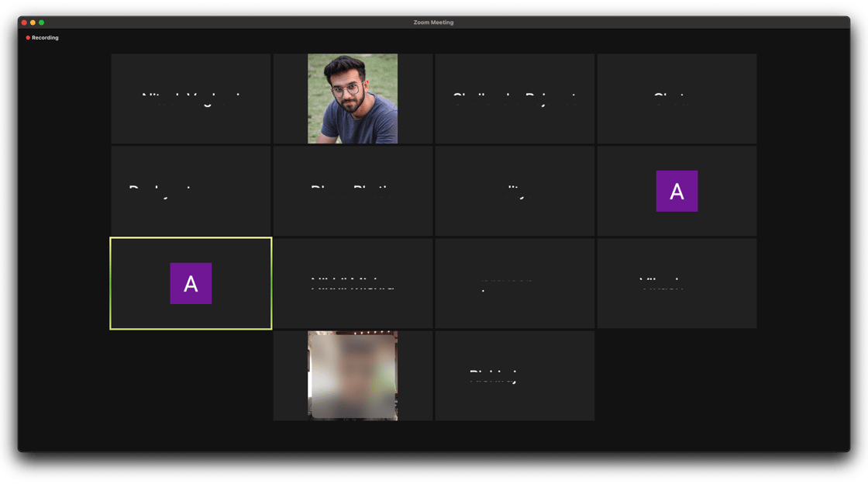Select the purple A avatar in the yellow-highlighted tile

tap(191, 283)
